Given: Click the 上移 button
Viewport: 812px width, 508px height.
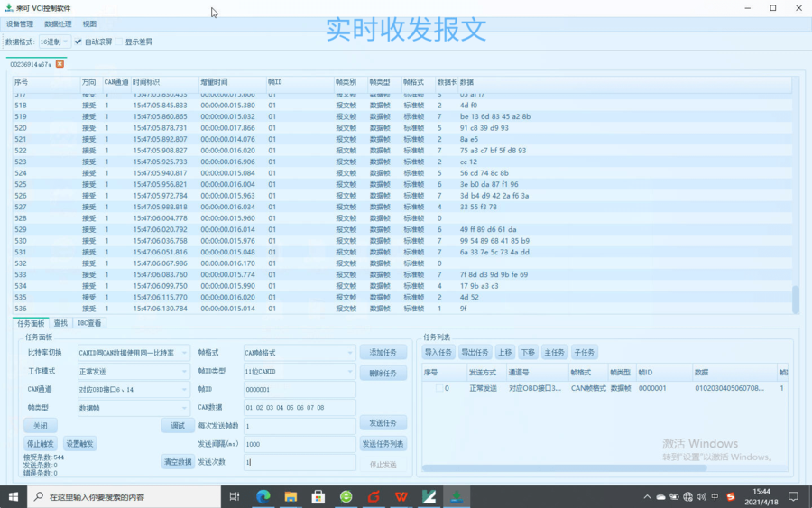Looking at the screenshot, I should click(x=505, y=352).
